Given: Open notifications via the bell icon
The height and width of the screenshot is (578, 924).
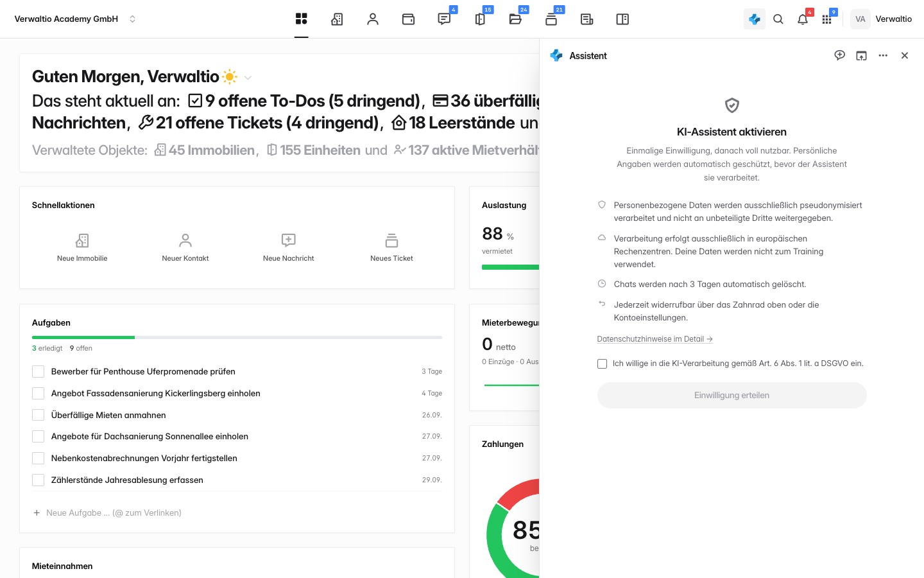Looking at the screenshot, I should click(x=803, y=19).
